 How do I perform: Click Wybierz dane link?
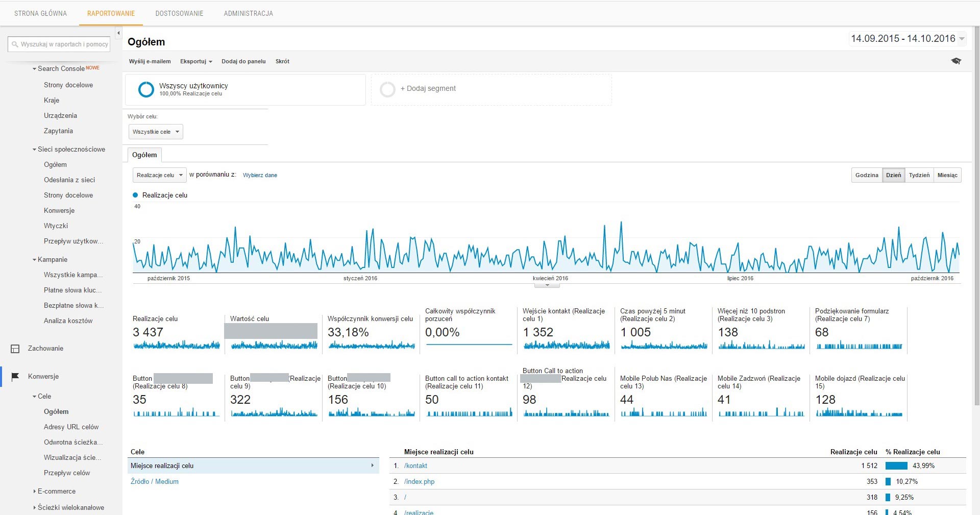260,175
